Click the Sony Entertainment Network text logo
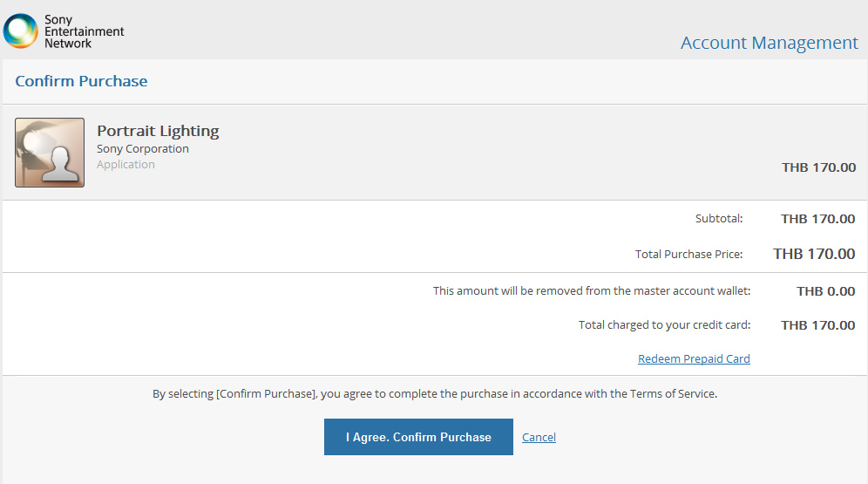Screen dimensions: 868x484 coord(85,31)
